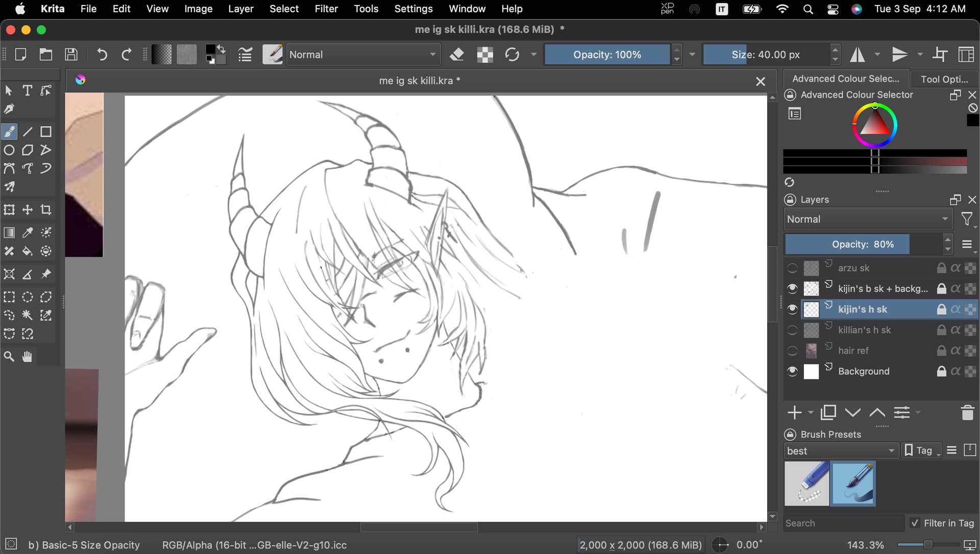This screenshot has height=554, width=980.
Task: Create a new document
Action: tap(21, 54)
